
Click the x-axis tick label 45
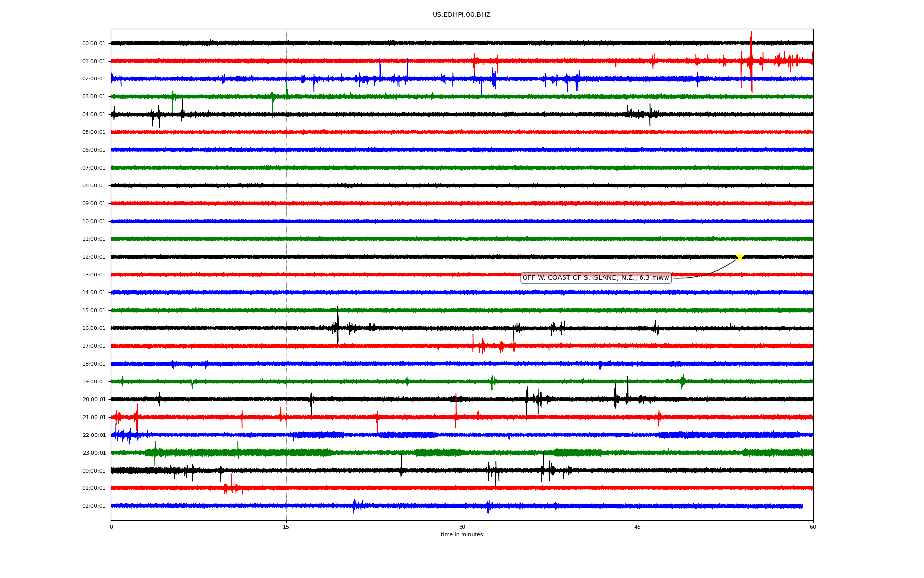[x=638, y=527]
